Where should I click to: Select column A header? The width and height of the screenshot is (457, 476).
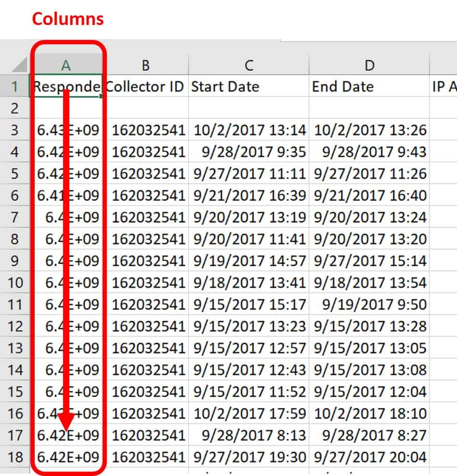click(x=66, y=65)
